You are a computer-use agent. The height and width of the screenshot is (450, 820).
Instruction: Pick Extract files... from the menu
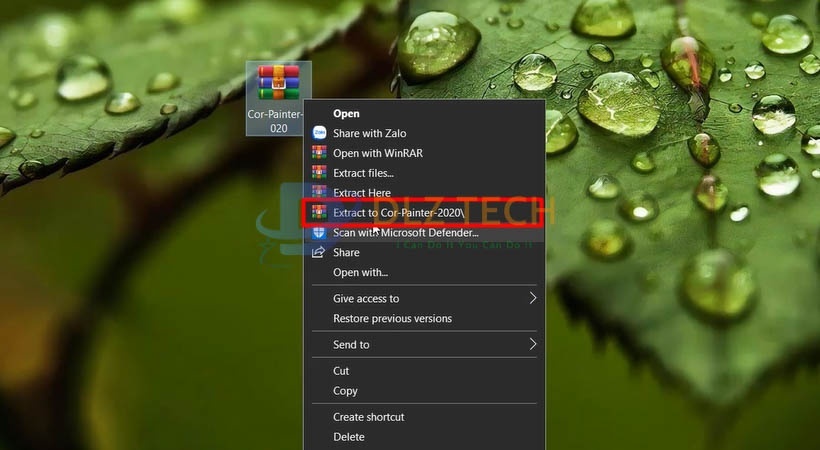[x=424, y=173]
